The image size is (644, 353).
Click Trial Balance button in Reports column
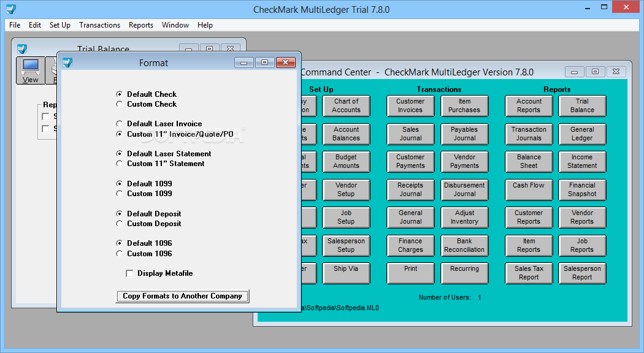[x=583, y=106]
